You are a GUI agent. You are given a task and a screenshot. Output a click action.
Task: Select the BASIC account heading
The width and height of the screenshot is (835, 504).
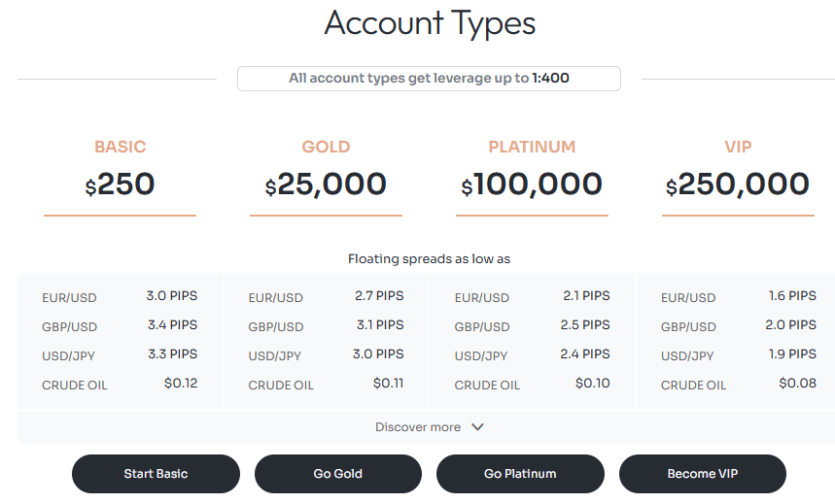tap(120, 148)
